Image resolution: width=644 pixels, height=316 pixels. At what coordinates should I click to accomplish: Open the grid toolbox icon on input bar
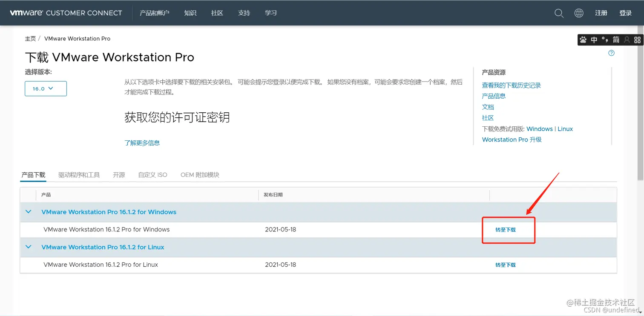click(637, 40)
